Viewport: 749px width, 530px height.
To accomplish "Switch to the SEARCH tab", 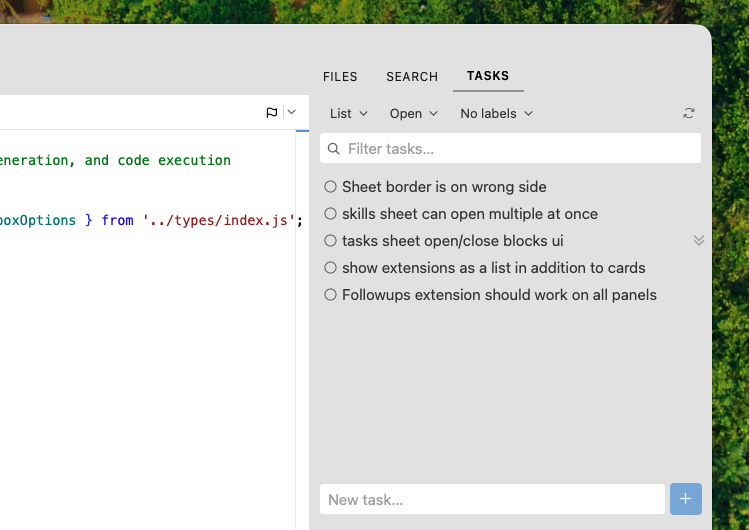I will tap(412, 76).
